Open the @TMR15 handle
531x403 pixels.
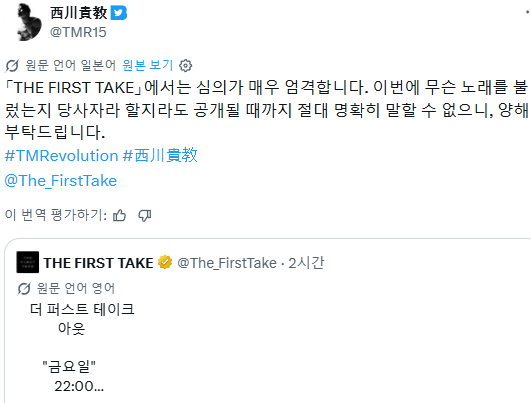78,32
